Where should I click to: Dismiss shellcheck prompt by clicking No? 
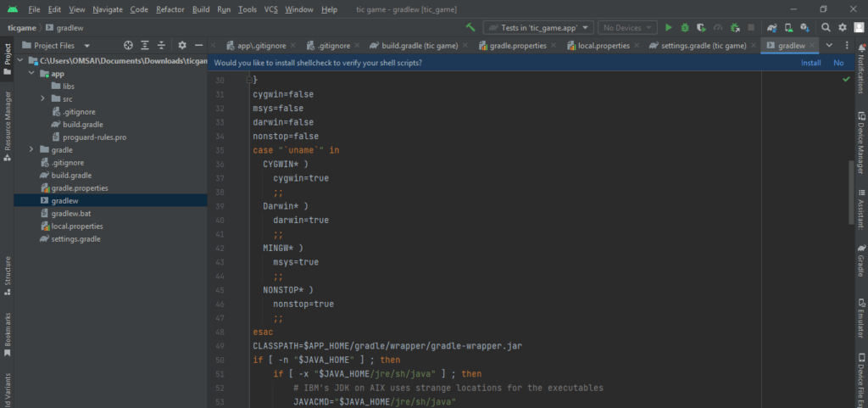tap(838, 62)
